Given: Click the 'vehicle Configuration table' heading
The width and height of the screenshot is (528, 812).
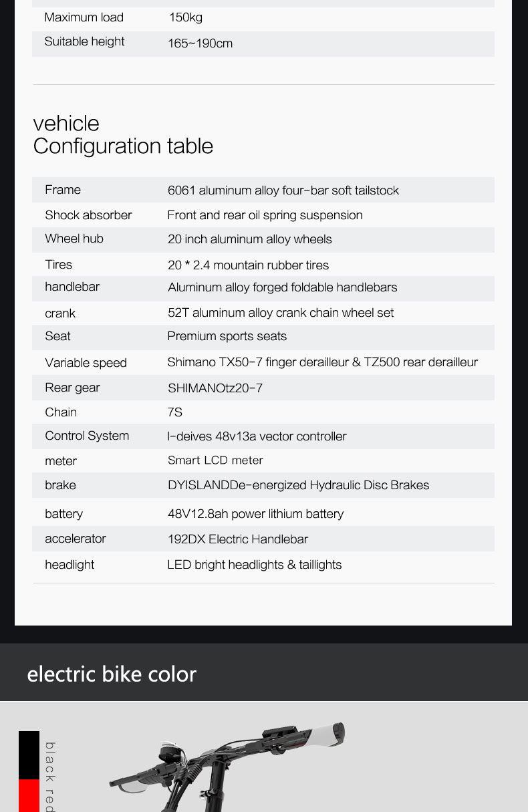Looking at the screenshot, I should point(123,134).
